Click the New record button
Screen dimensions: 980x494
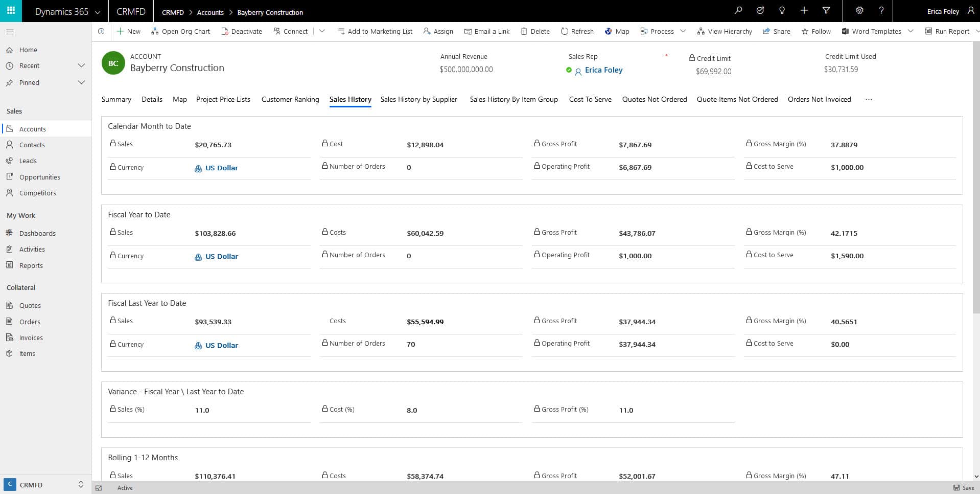pyautogui.click(x=128, y=31)
